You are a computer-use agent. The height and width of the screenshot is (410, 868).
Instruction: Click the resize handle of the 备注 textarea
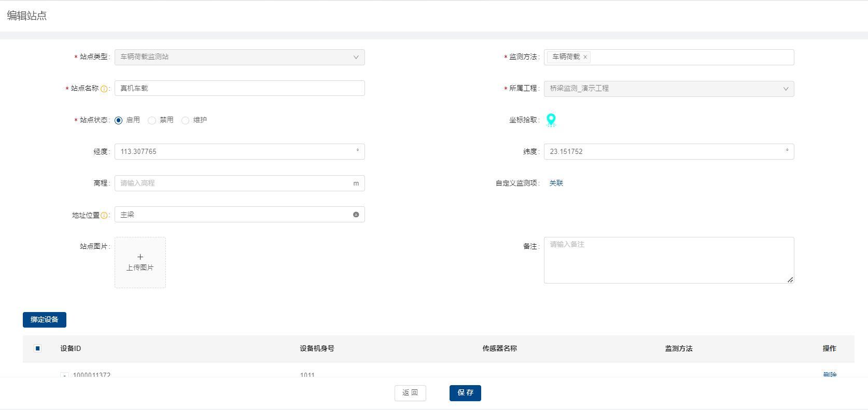[790, 279]
